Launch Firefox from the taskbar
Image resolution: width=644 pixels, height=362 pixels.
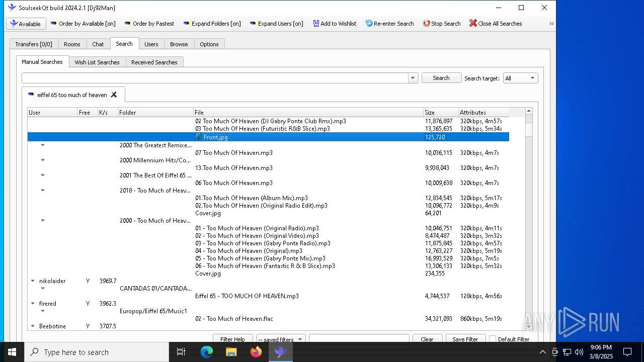coord(256,352)
